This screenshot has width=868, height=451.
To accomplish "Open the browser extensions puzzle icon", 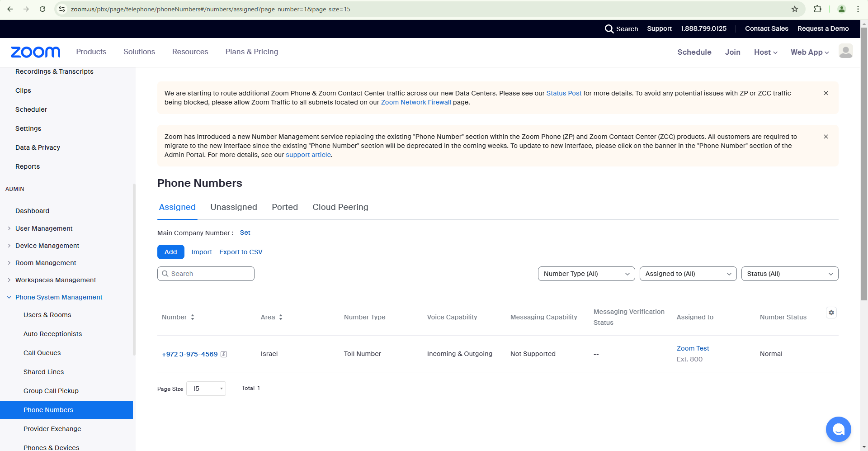I will click(817, 9).
